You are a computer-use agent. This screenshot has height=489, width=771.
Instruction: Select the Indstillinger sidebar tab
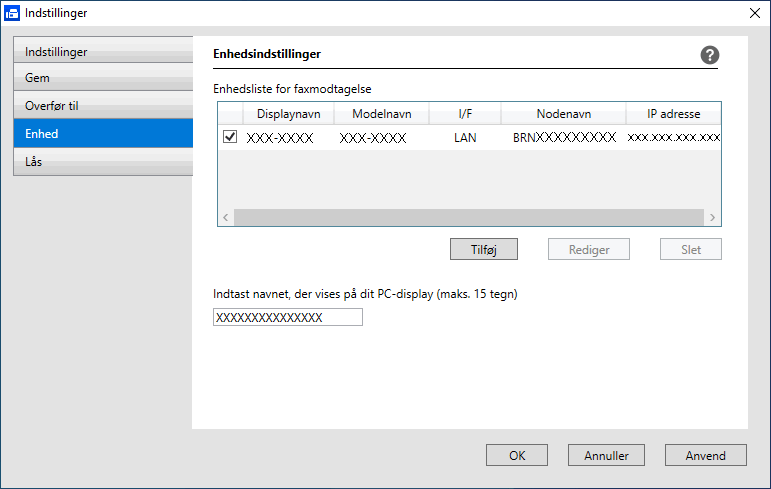click(103, 52)
